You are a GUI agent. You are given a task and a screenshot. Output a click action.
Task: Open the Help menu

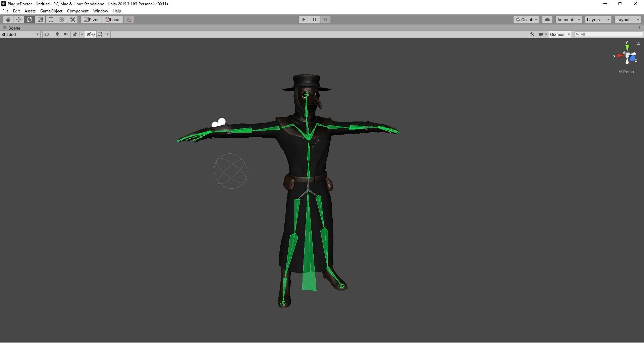click(x=117, y=11)
